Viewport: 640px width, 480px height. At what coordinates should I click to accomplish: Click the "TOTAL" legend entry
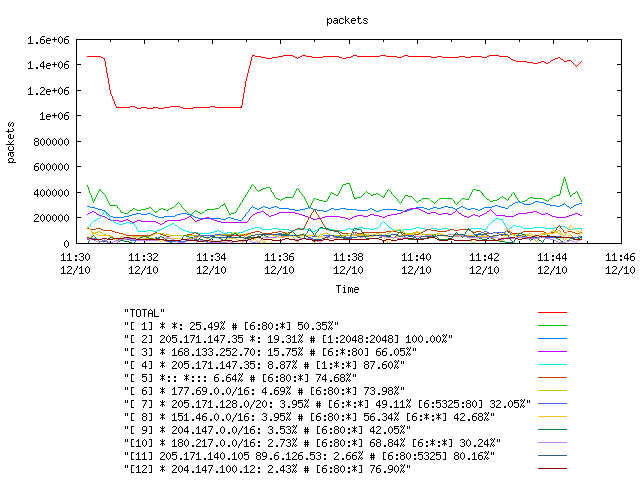point(144,313)
